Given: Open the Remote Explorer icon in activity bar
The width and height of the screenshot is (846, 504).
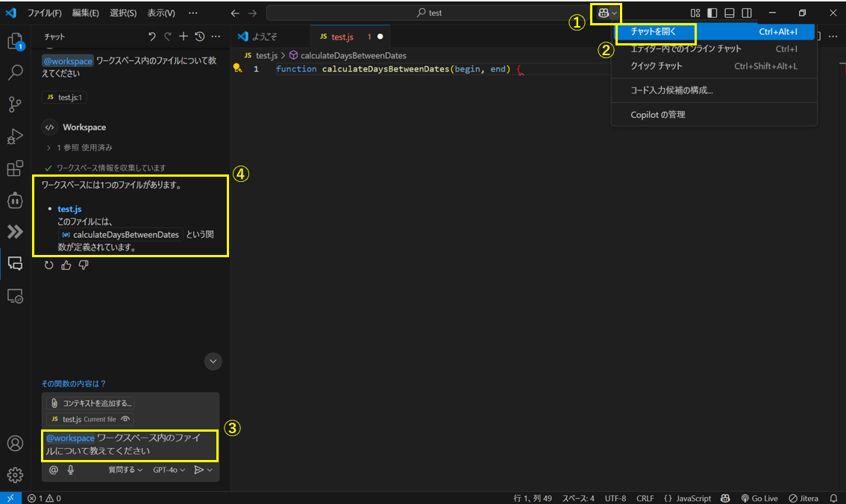Looking at the screenshot, I should pos(15,296).
